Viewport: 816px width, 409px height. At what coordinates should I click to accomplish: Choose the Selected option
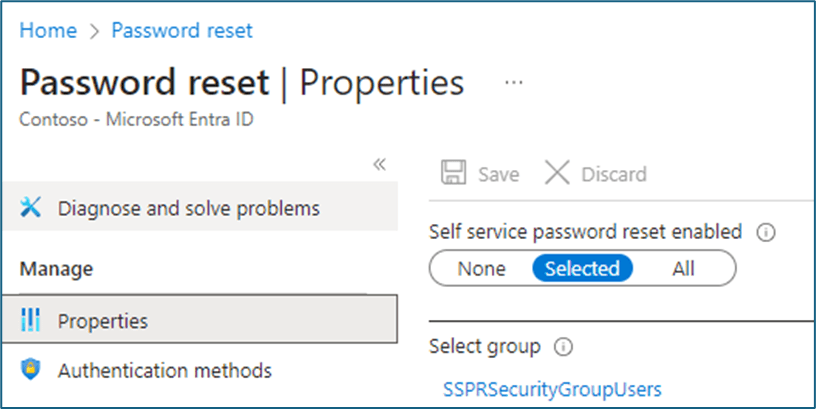coord(581,268)
